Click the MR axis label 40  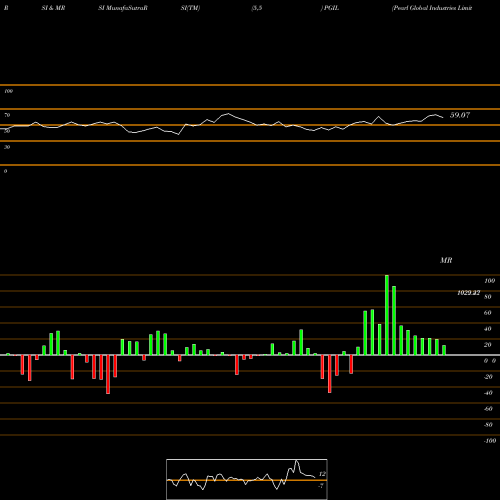(488, 329)
